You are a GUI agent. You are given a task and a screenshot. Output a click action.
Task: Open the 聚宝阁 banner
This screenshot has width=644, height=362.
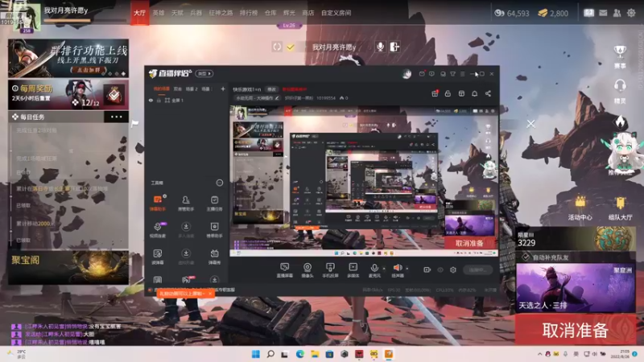tap(68, 267)
